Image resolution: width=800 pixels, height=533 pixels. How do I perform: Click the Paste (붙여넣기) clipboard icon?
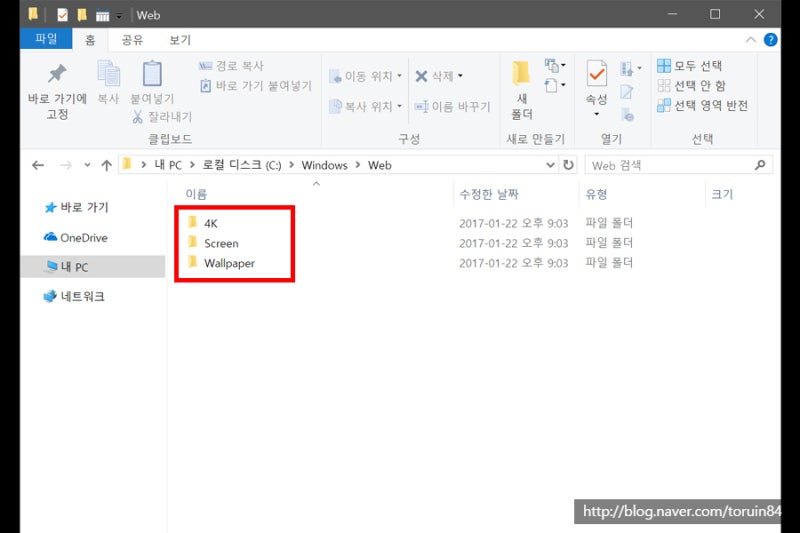click(x=152, y=74)
